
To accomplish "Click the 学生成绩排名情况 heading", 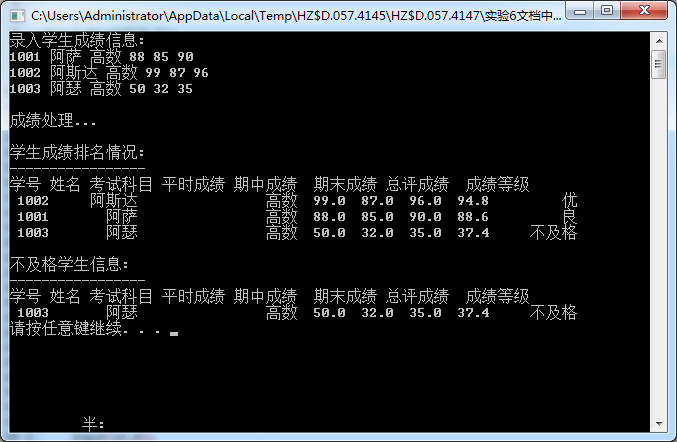I will tap(77, 152).
